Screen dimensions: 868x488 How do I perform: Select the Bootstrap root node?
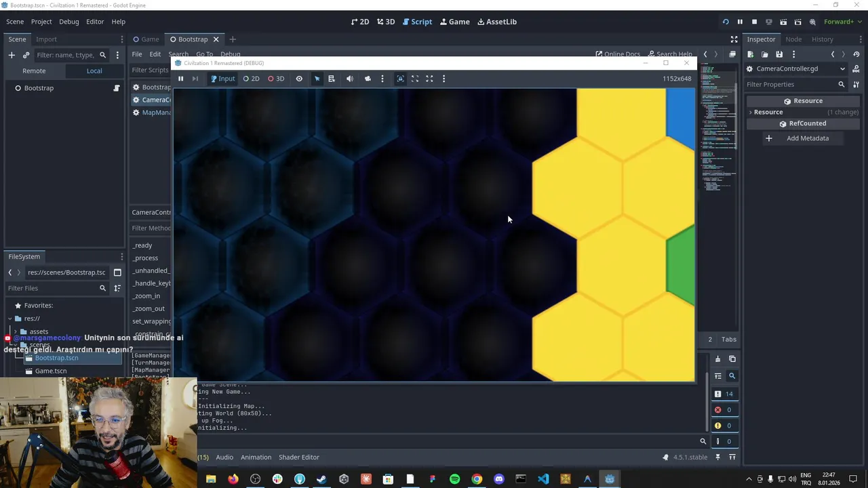click(39, 88)
